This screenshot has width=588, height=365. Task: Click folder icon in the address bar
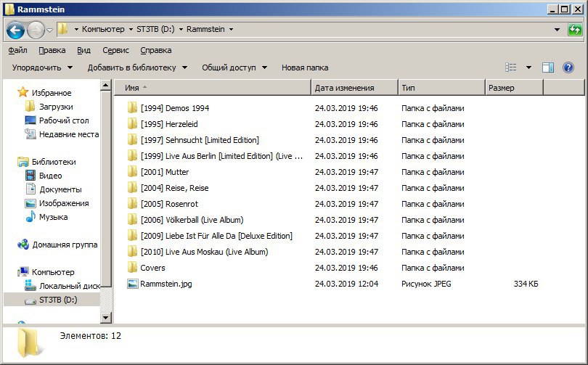[x=63, y=29]
